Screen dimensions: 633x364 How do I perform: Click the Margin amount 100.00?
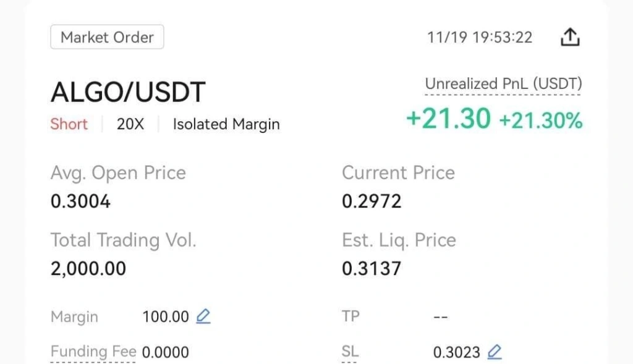[166, 317]
